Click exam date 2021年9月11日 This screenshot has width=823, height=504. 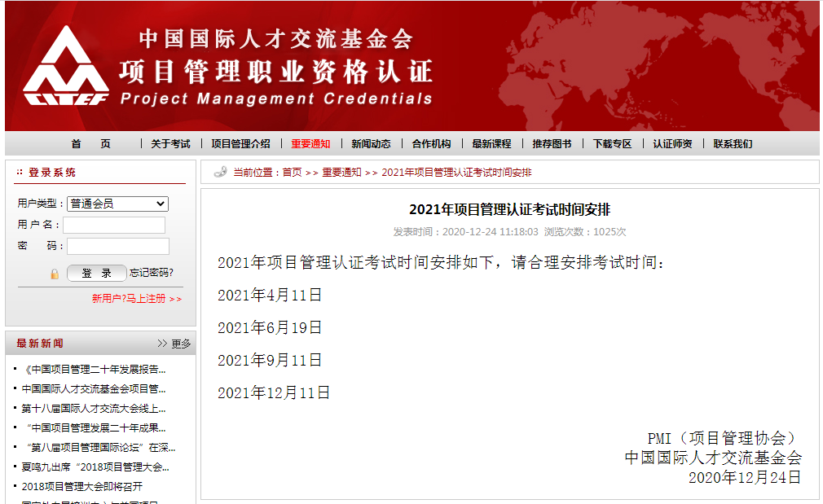[270, 360]
